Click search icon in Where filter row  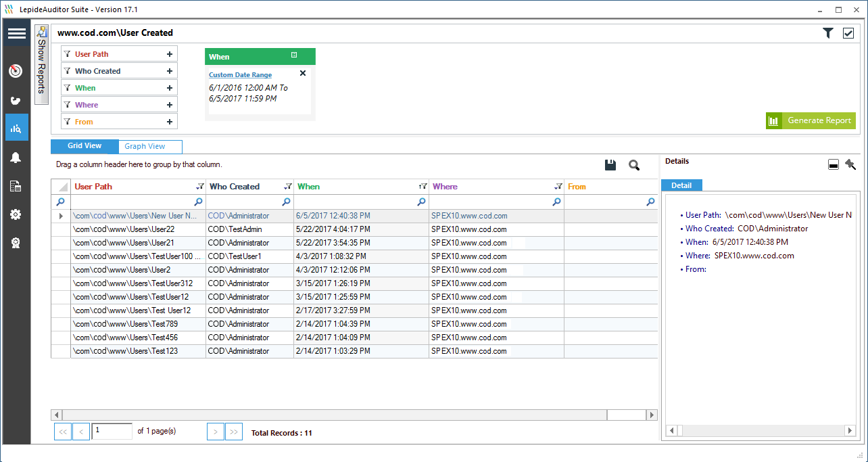pos(556,202)
